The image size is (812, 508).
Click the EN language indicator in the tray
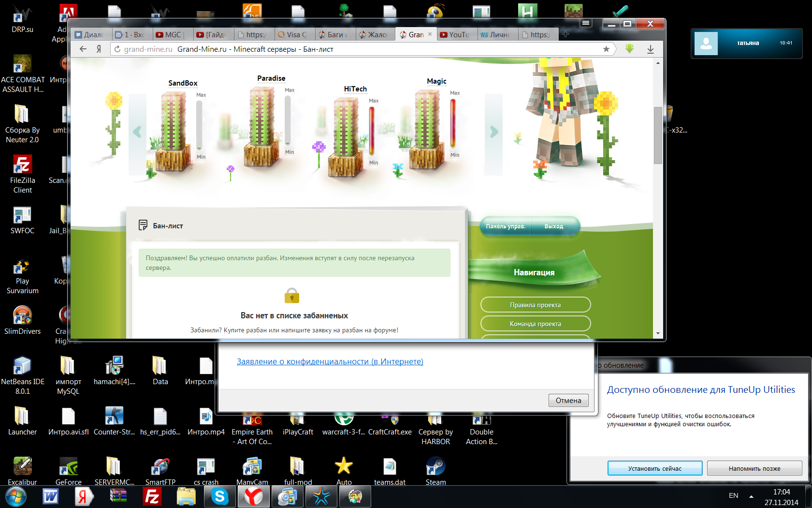(x=733, y=495)
